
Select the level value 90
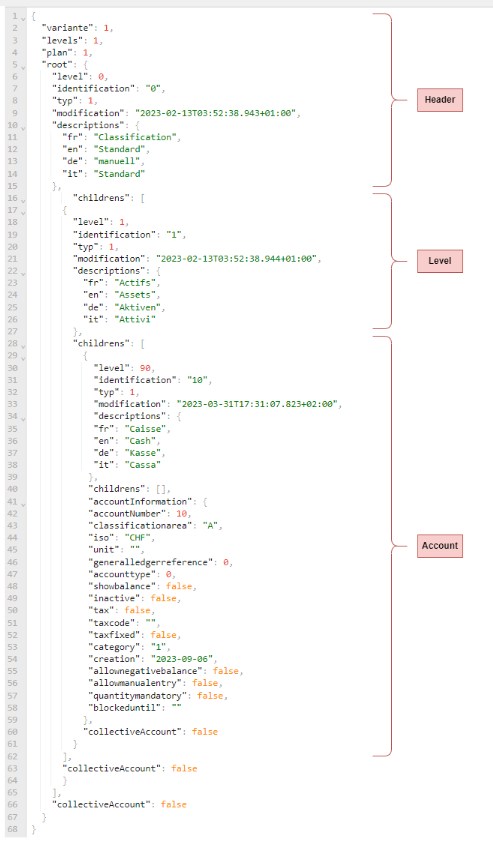click(145, 368)
